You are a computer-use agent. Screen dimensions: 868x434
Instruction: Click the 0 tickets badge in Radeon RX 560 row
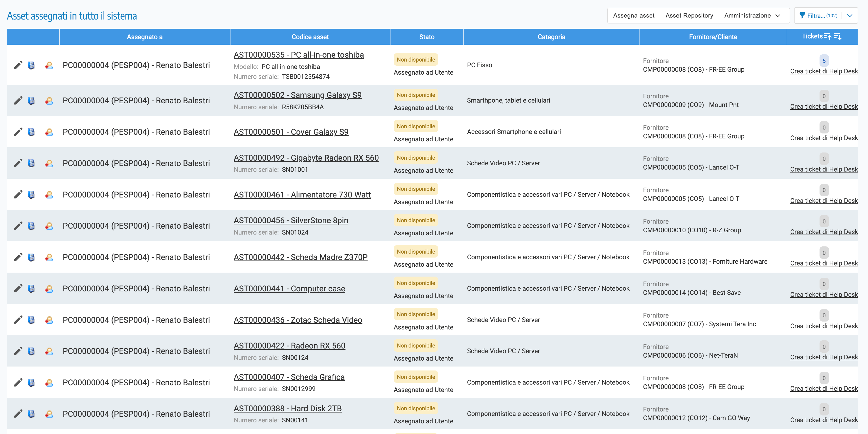click(824, 347)
